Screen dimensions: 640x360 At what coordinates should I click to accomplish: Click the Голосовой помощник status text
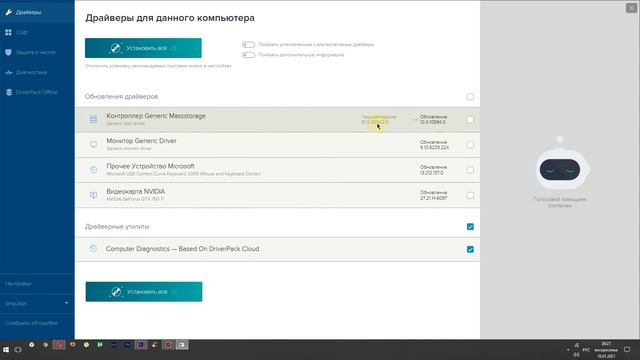click(560, 202)
